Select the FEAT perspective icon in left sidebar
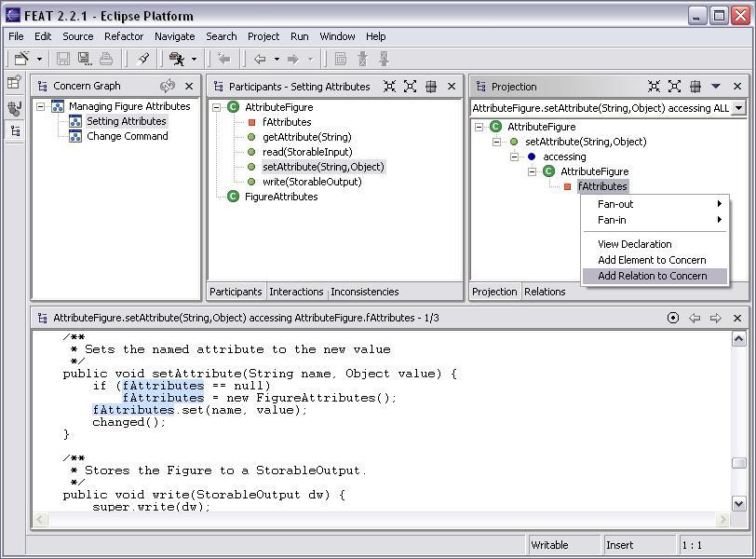This screenshot has height=559, width=756. pos(15,130)
